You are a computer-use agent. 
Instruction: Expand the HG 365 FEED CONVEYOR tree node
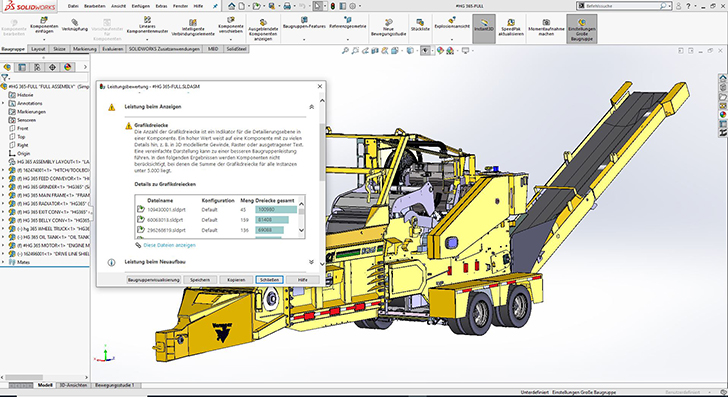(3, 178)
